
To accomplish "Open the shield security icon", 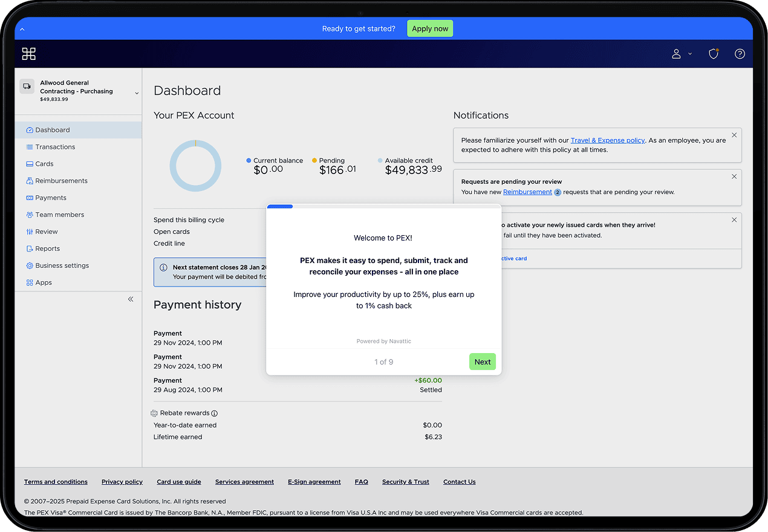I will click(x=714, y=54).
